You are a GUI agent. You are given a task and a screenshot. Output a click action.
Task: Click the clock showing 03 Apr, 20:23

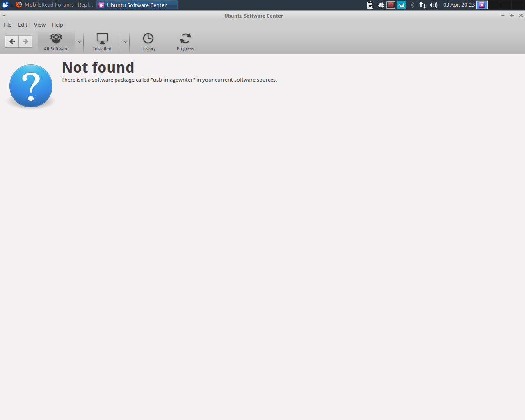[x=459, y=5]
